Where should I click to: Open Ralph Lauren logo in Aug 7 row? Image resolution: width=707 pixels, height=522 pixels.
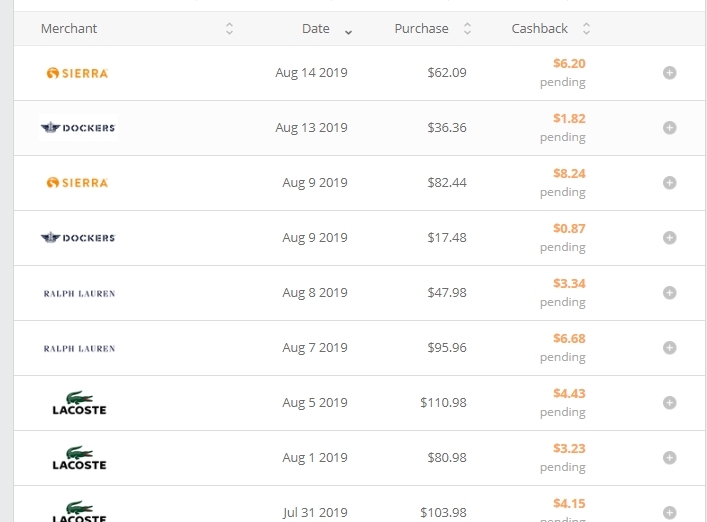[79, 348]
